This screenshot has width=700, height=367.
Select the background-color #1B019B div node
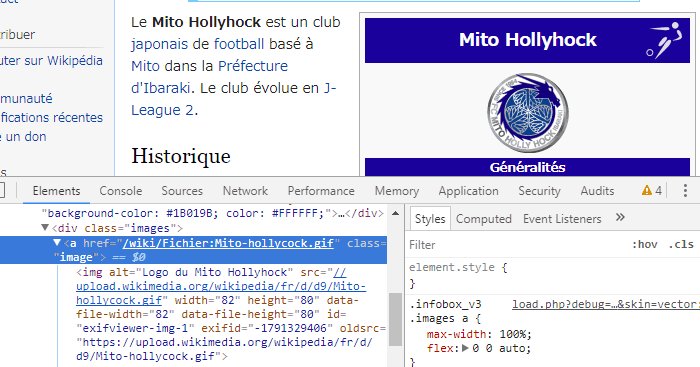pos(212,213)
